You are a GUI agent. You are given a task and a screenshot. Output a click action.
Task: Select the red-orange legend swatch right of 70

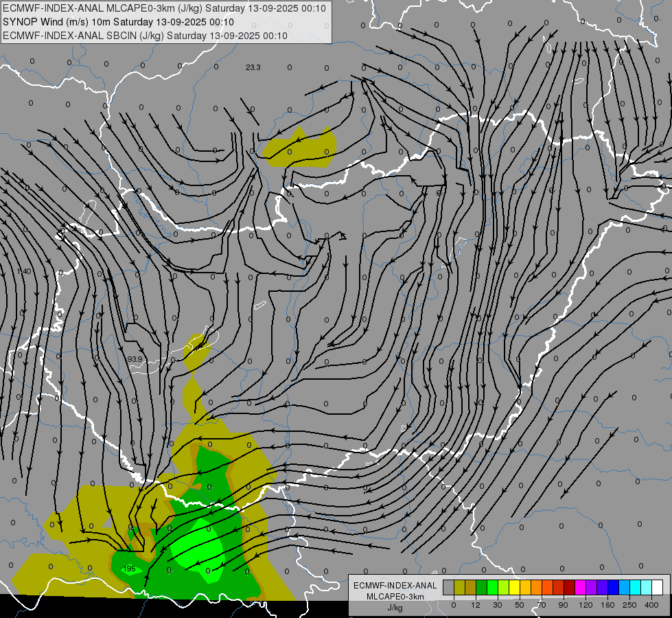(x=548, y=588)
